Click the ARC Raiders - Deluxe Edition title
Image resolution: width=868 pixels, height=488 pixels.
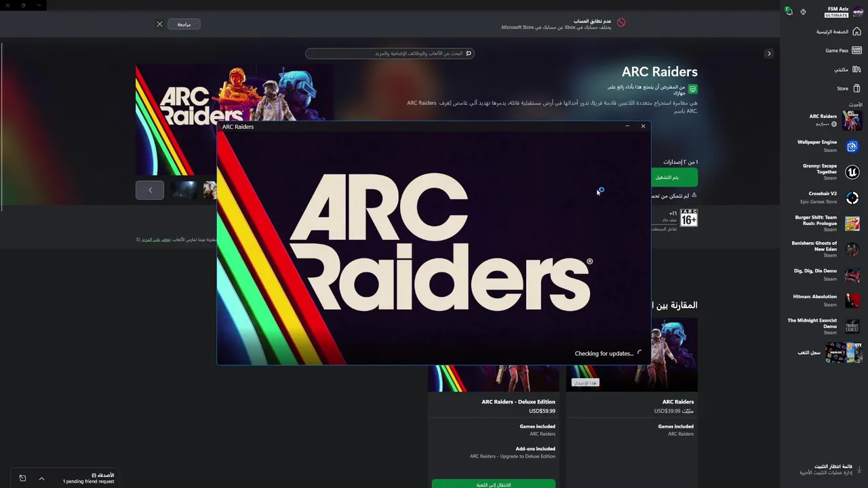pos(518,402)
